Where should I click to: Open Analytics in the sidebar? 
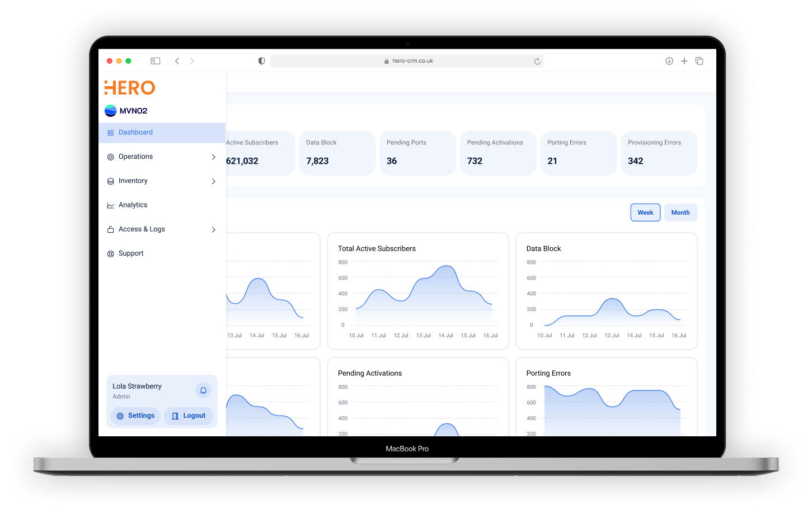coord(133,205)
